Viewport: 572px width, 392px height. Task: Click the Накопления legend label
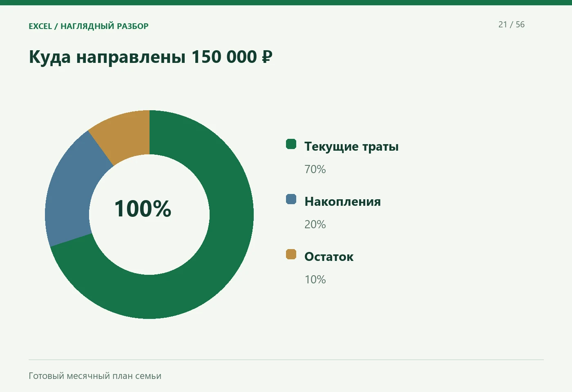(x=342, y=202)
